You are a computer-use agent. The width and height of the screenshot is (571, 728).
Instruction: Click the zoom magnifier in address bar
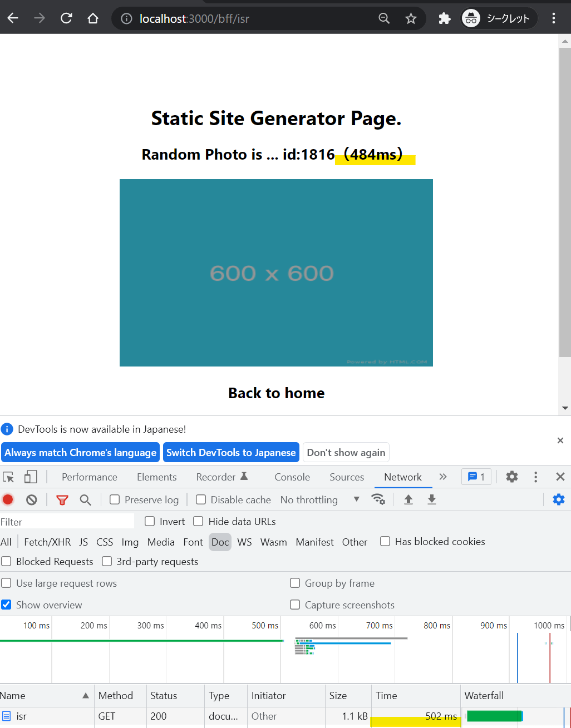coord(384,18)
